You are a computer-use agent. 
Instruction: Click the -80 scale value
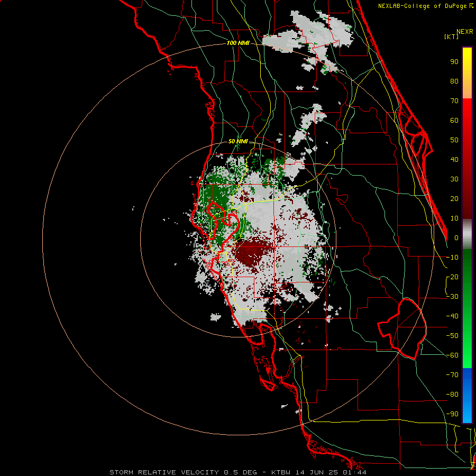point(452,395)
